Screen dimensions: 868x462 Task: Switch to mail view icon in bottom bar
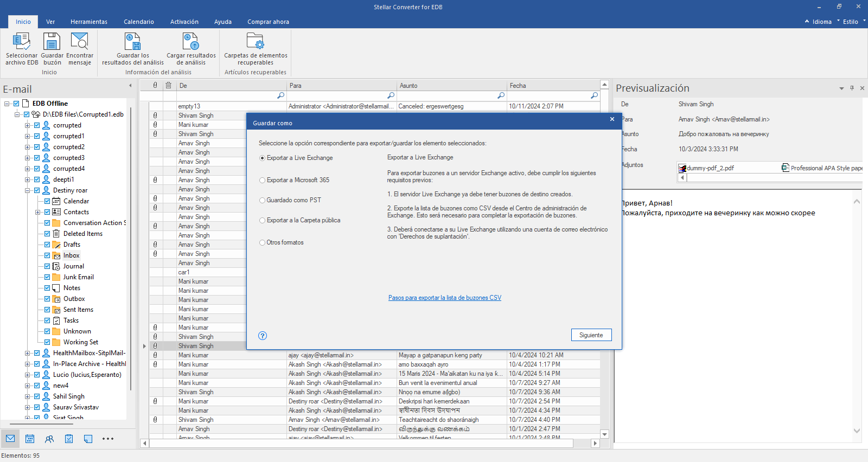point(10,439)
